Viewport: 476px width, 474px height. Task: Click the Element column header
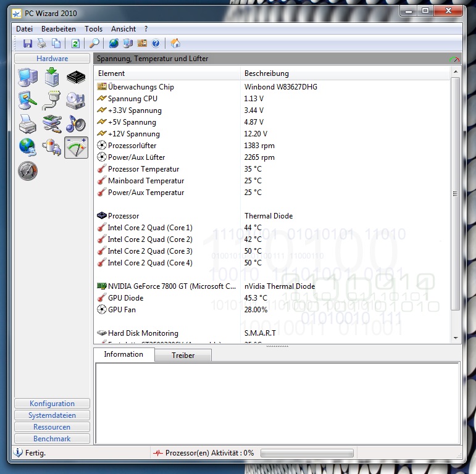tap(167, 73)
